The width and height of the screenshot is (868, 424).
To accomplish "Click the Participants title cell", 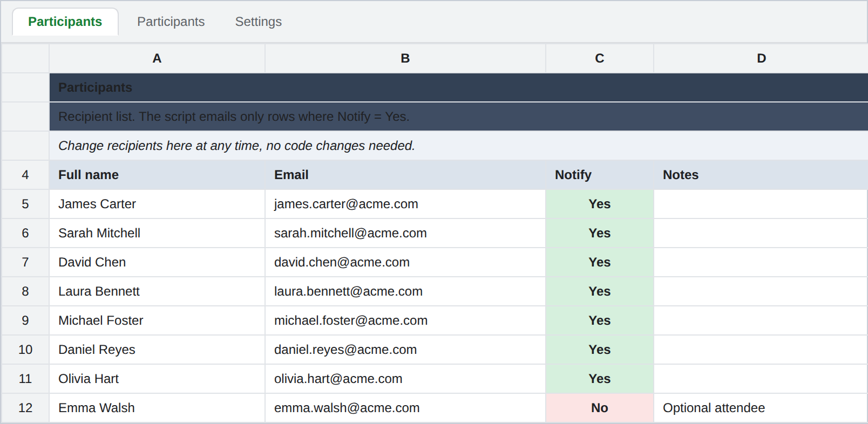I will click(x=459, y=87).
